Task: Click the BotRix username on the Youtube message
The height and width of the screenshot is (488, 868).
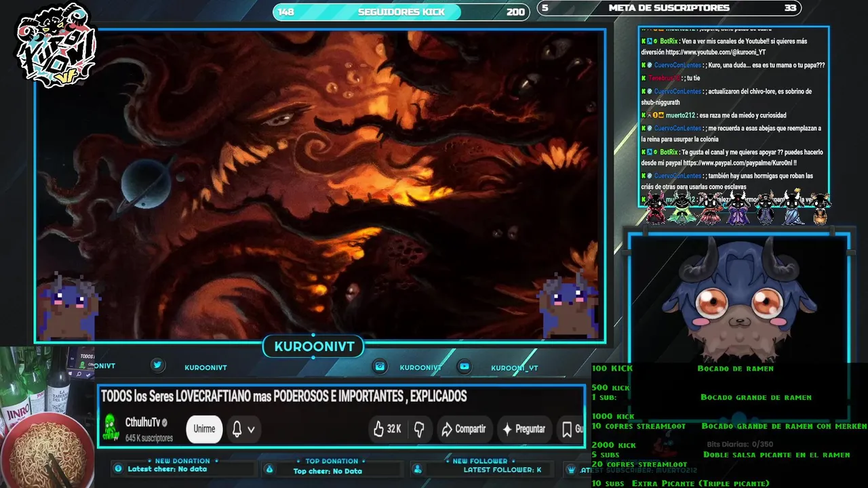Action: 669,41
